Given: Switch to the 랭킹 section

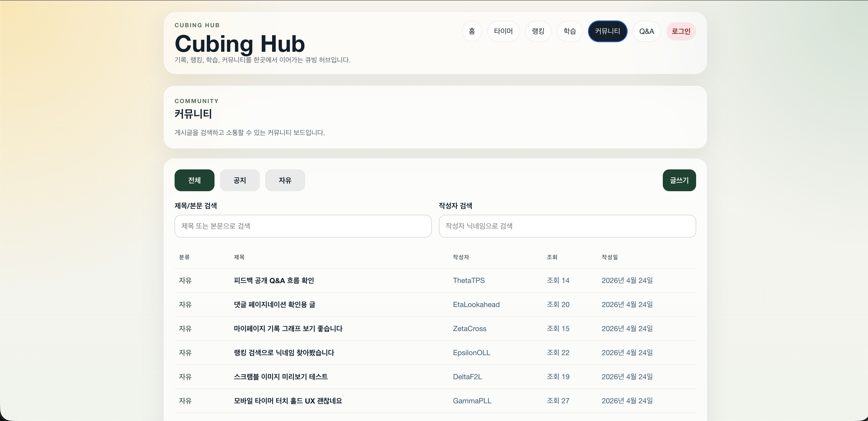Looking at the screenshot, I should pos(538,31).
